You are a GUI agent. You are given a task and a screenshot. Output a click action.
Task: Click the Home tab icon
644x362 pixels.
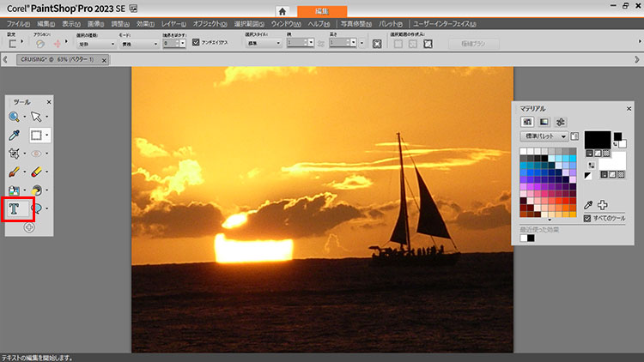tap(282, 10)
